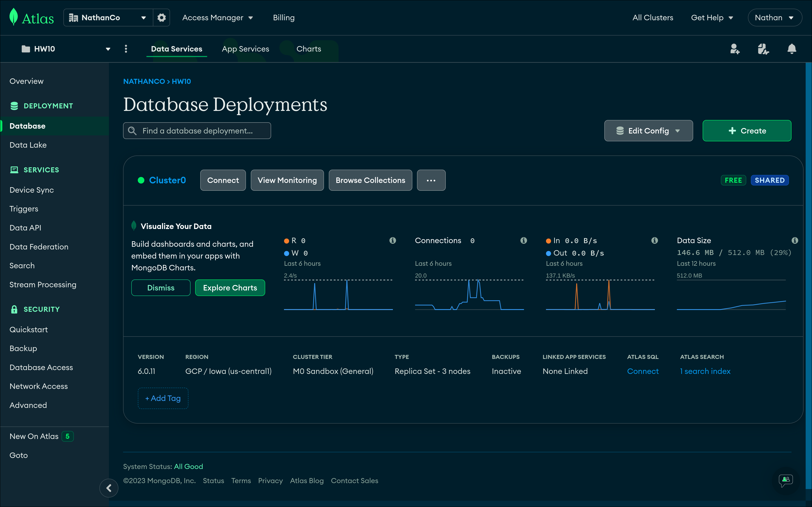Open Cluster0 more options ellipsis button
This screenshot has width=812, height=507.
pyautogui.click(x=431, y=180)
